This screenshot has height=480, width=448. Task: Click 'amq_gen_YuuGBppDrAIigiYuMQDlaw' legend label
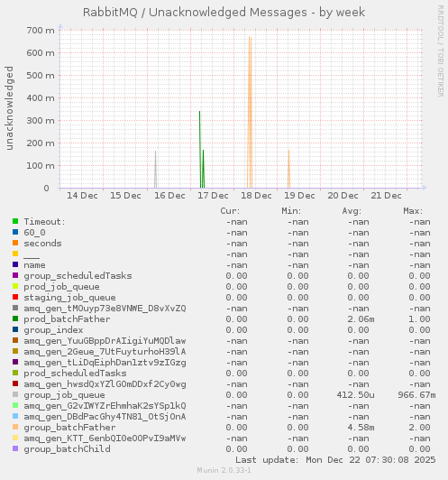pos(105,341)
